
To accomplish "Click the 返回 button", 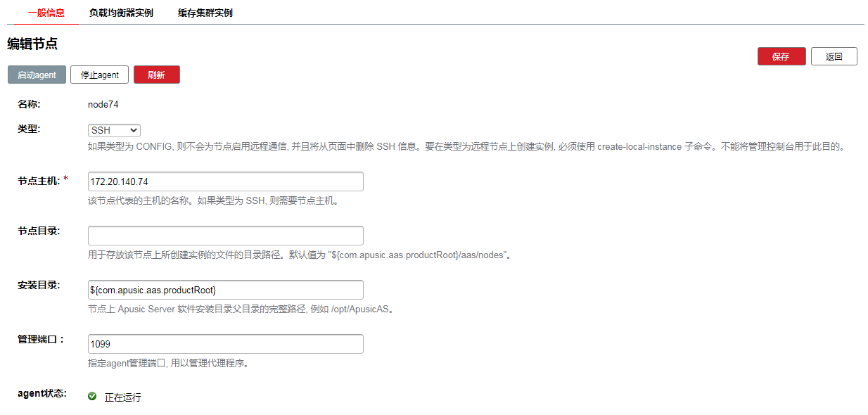I will (834, 56).
